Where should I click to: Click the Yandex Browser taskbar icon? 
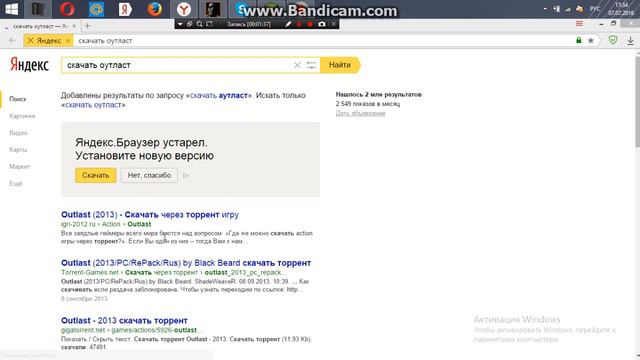click(184, 9)
